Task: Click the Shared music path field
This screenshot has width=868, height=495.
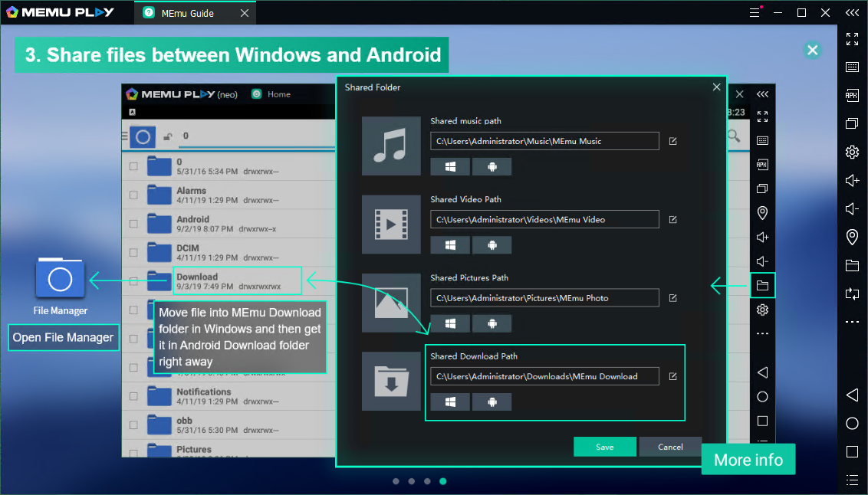Action: 544,141
